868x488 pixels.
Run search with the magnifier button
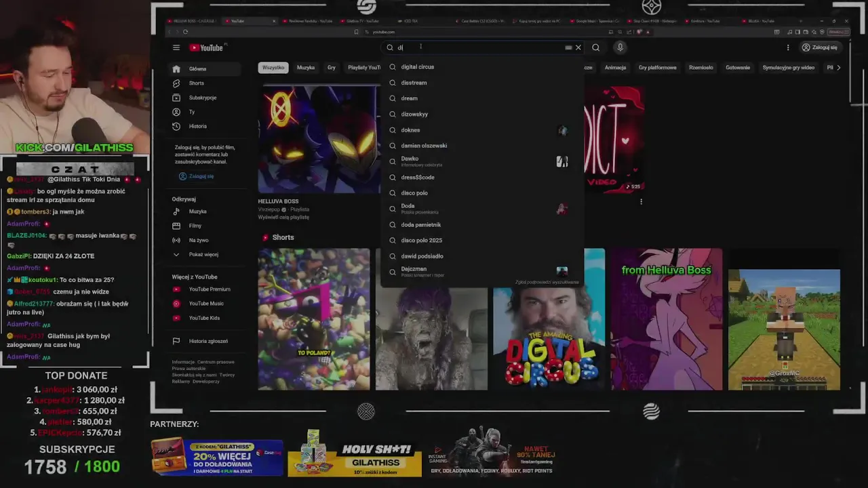pos(595,47)
